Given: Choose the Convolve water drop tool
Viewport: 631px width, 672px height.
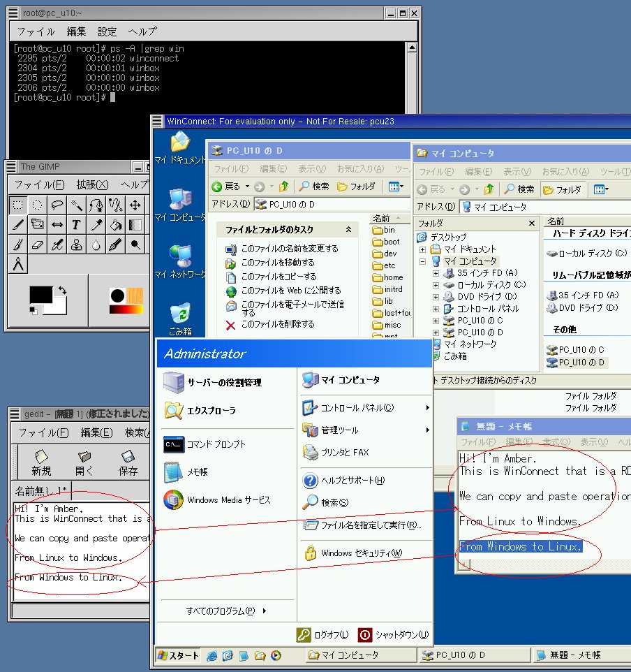Looking at the screenshot, I should point(96,244).
